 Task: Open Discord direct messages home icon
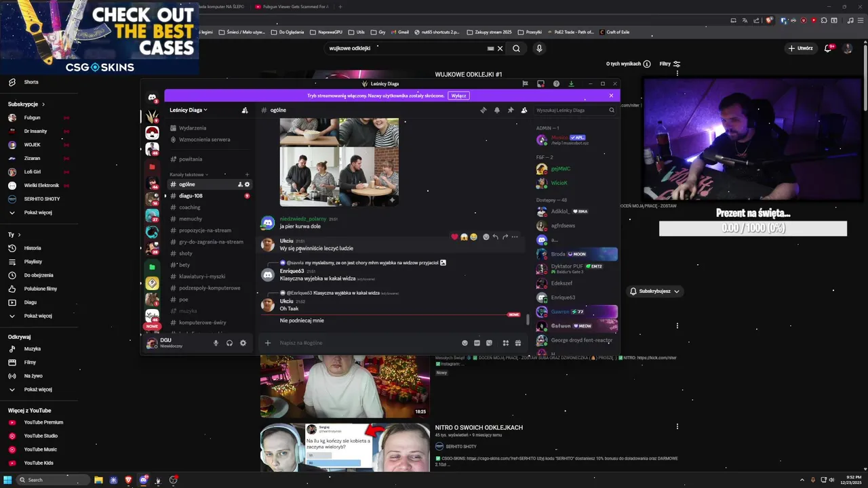tap(152, 98)
